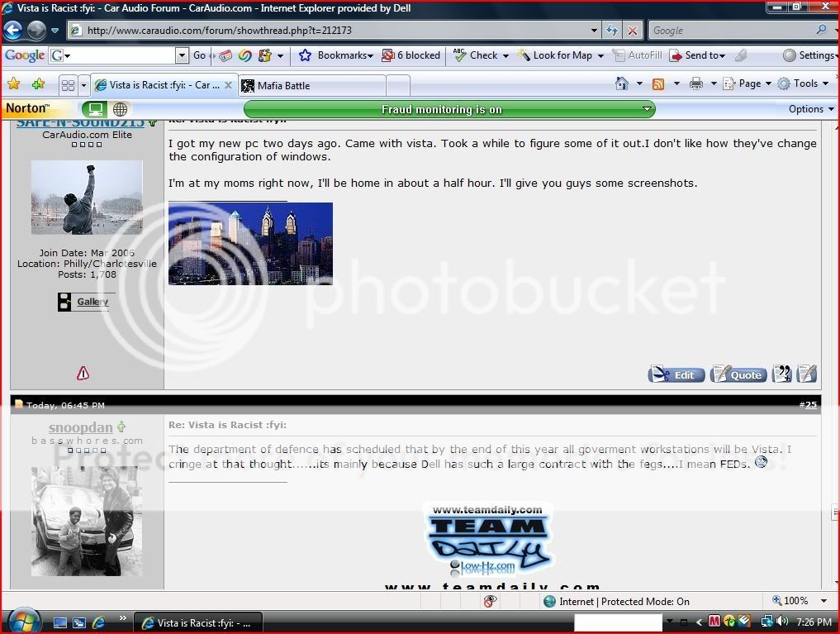Switch to the Mafia Battle tab
Screen dimensions: 840x634
[x=311, y=85]
